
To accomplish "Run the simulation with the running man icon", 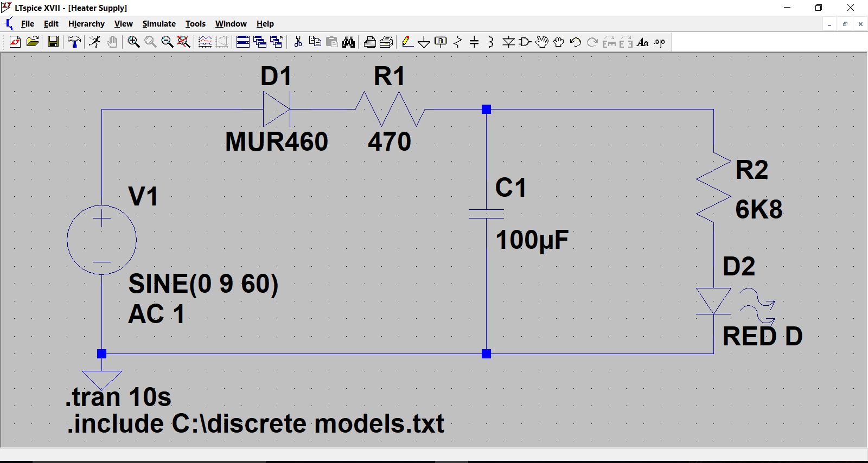I will (x=95, y=42).
